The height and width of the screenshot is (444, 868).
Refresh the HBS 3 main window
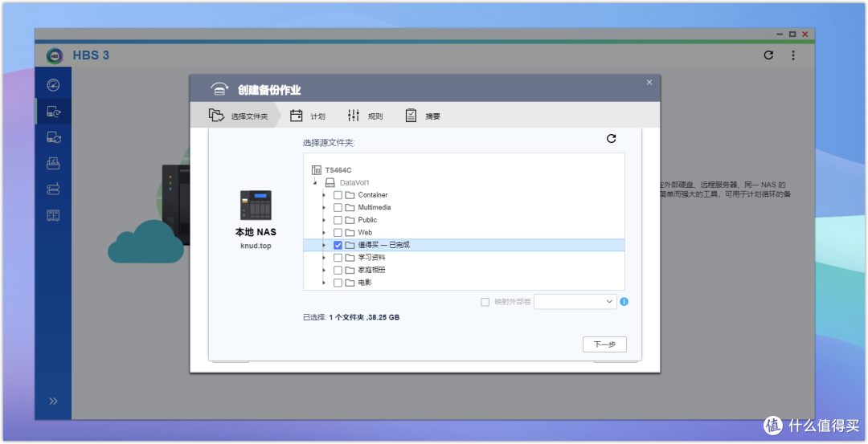click(x=768, y=55)
